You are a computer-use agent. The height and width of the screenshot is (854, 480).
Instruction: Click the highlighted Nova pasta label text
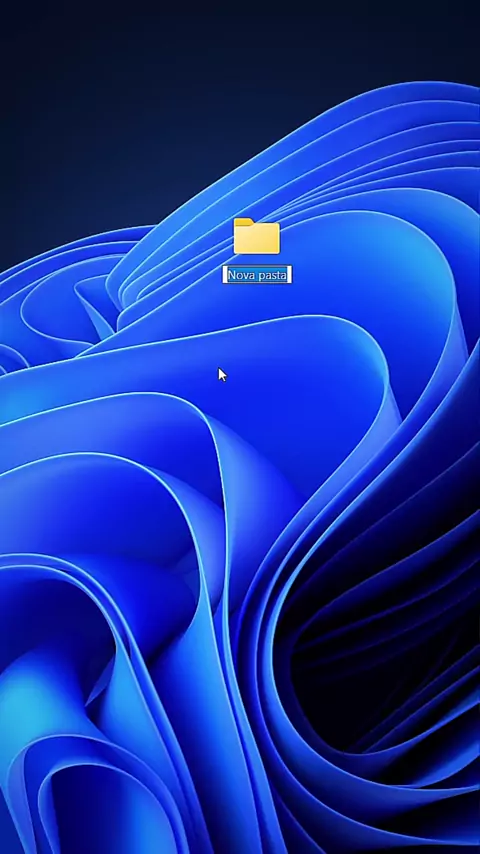pyautogui.click(x=257, y=275)
